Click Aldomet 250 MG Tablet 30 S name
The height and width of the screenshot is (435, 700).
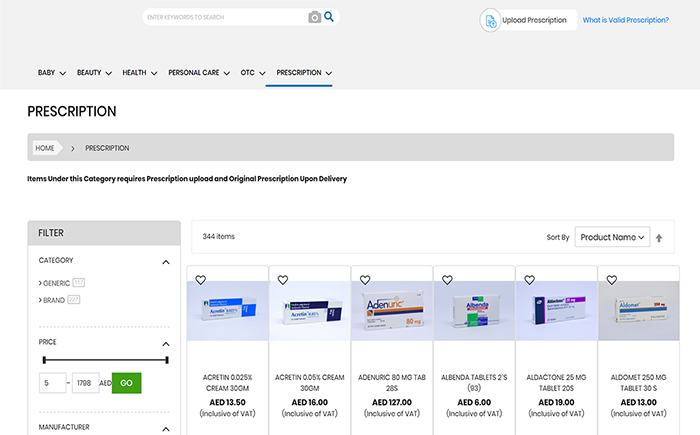click(638, 383)
